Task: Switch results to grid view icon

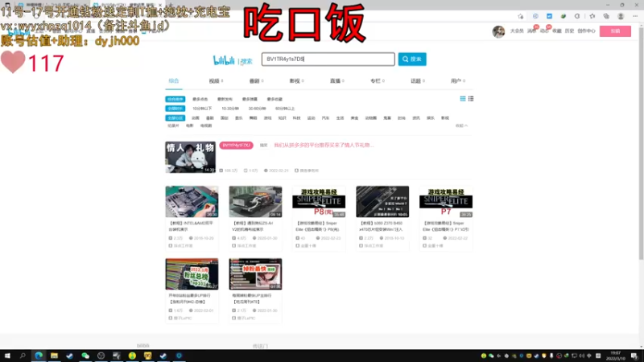Action: pyautogui.click(x=463, y=98)
